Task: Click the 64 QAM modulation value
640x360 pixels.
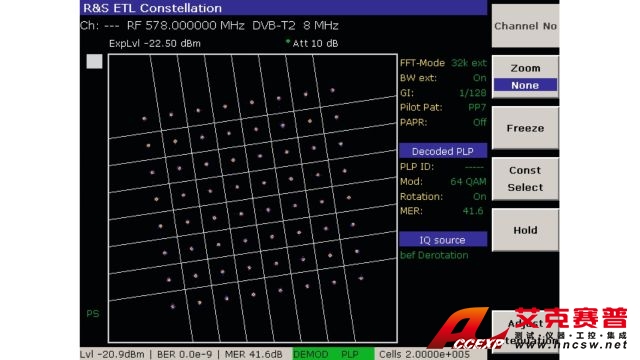Action: 468,182
